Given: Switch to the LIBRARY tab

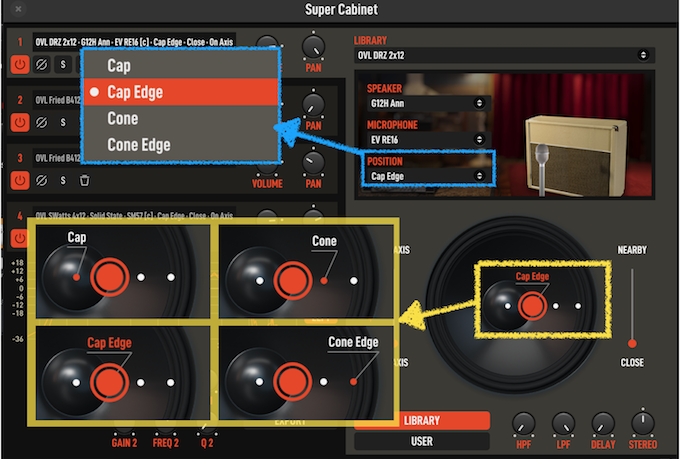Looking at the screenshot, I should pyautogui.click(x=422, y=420).
